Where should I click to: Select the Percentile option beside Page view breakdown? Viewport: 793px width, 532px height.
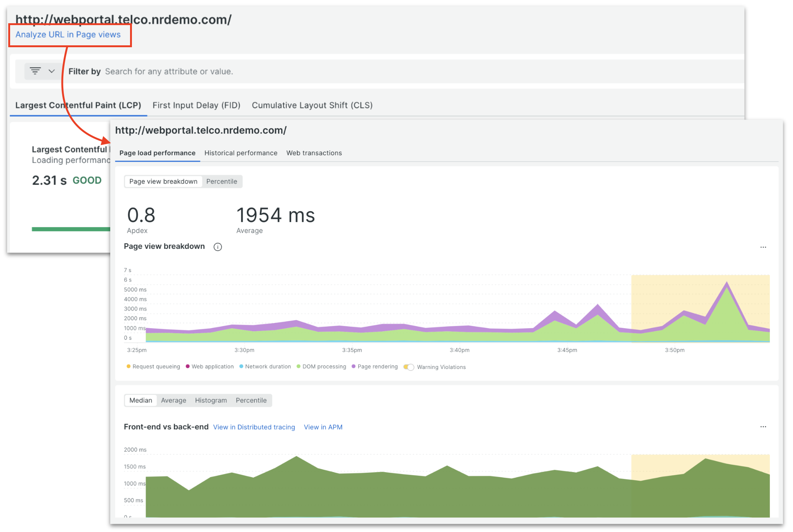click(x=221, y=181)
